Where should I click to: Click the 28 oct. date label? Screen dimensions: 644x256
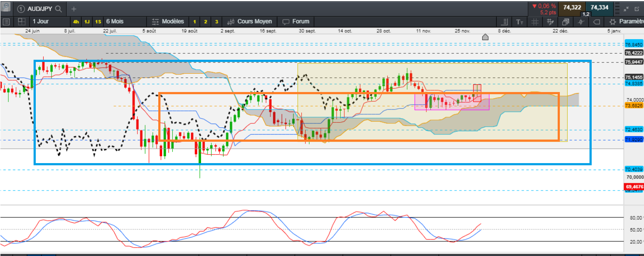(384, 31)
